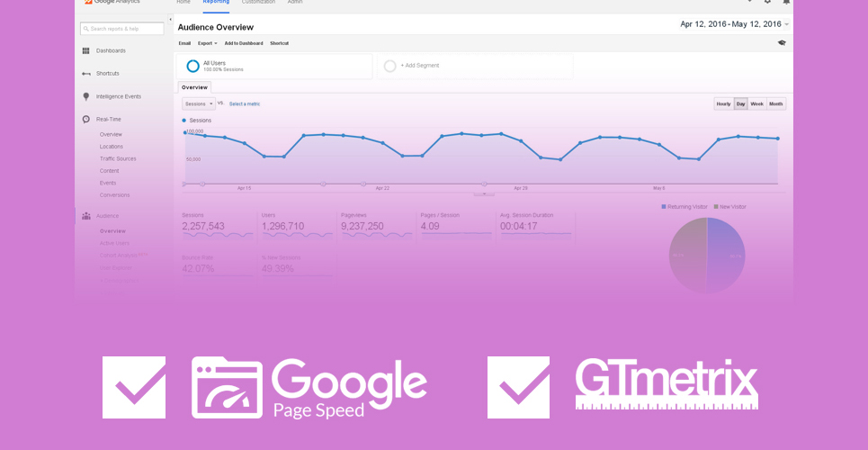
Task: Click the checkmark box beside GTmetrix
Action: coord(518,387)
